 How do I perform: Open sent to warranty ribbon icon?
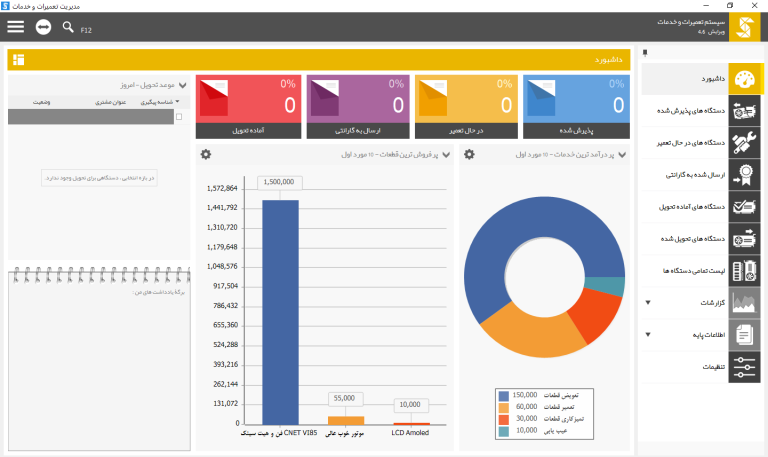[744, 175]
